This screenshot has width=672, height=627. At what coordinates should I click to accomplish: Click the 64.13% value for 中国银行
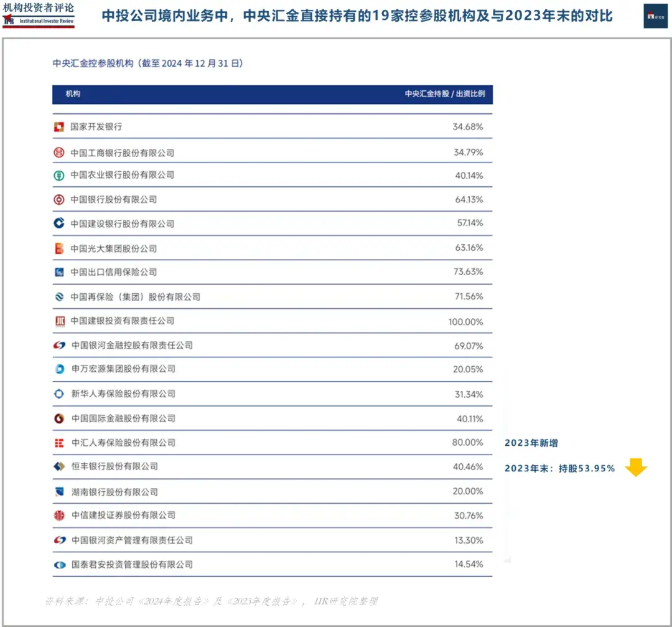[469, 199]
